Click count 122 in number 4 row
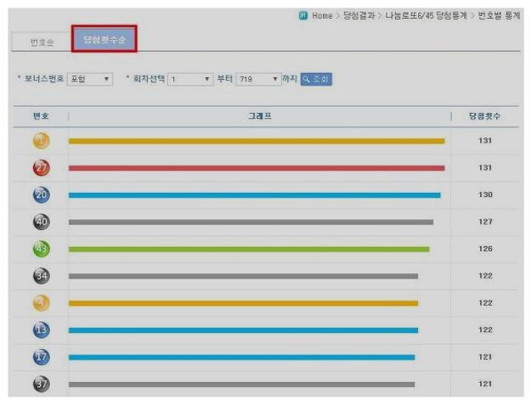Viewport: 532px width, 405px height. point(485,303)
